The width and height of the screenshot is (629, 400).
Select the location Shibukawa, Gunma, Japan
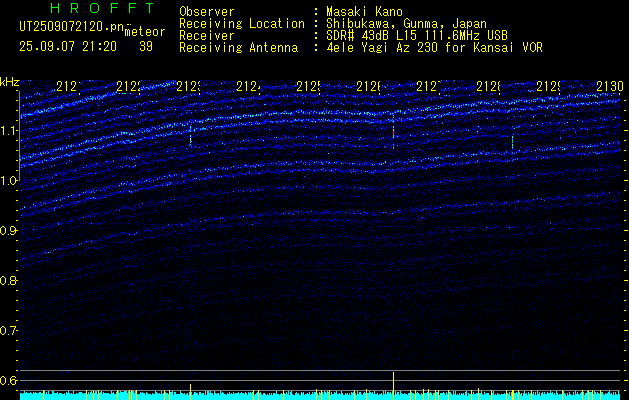406,24
